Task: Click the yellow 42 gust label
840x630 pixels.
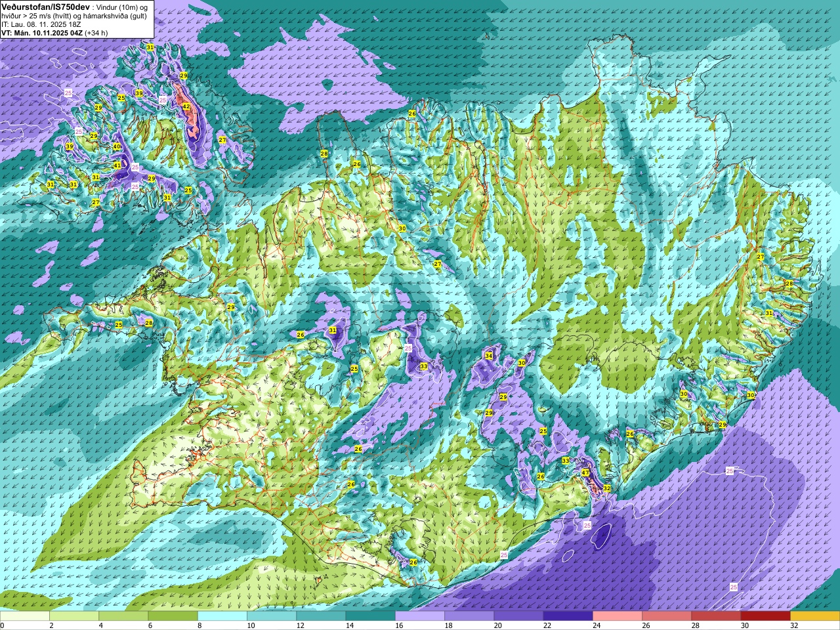Action: [x=186, y=106]
